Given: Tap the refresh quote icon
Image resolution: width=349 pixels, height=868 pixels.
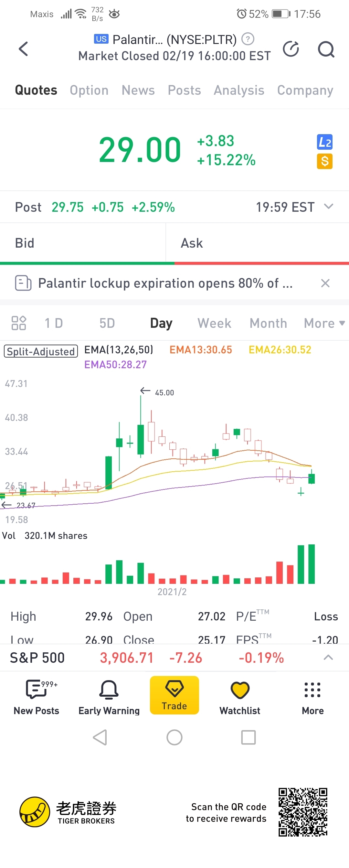Looking at the screenshot, I should tap(291, 49).
